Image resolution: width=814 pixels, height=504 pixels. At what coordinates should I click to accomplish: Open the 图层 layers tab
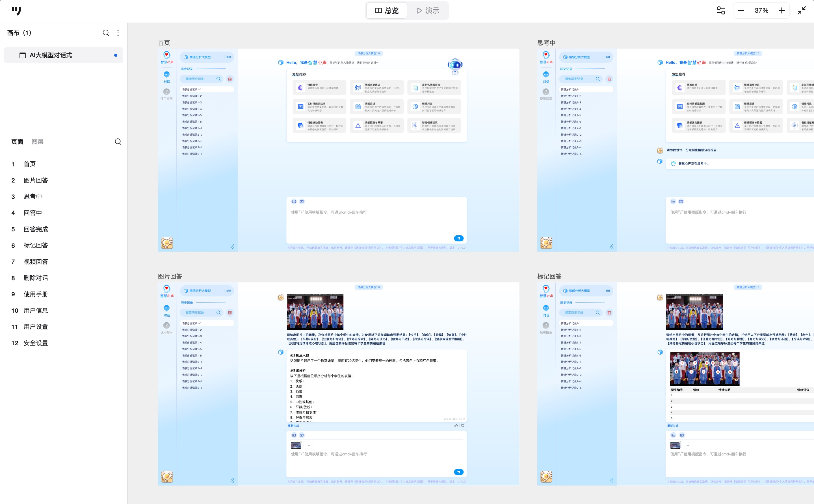pyautogui.click(x=37, y=142)
